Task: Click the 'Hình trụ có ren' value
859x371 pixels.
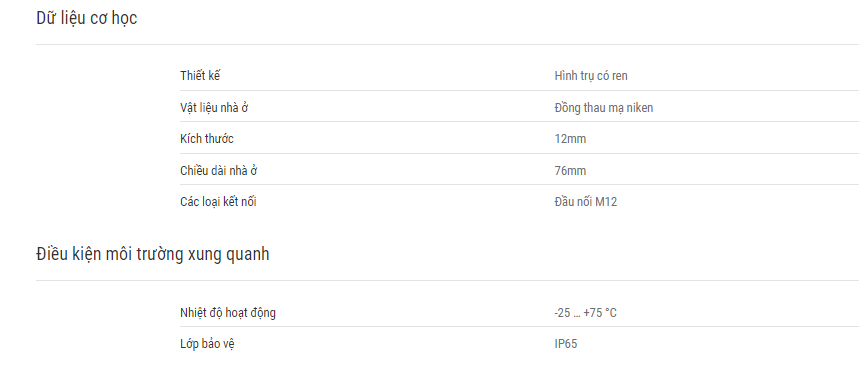Action: point(591,76)
